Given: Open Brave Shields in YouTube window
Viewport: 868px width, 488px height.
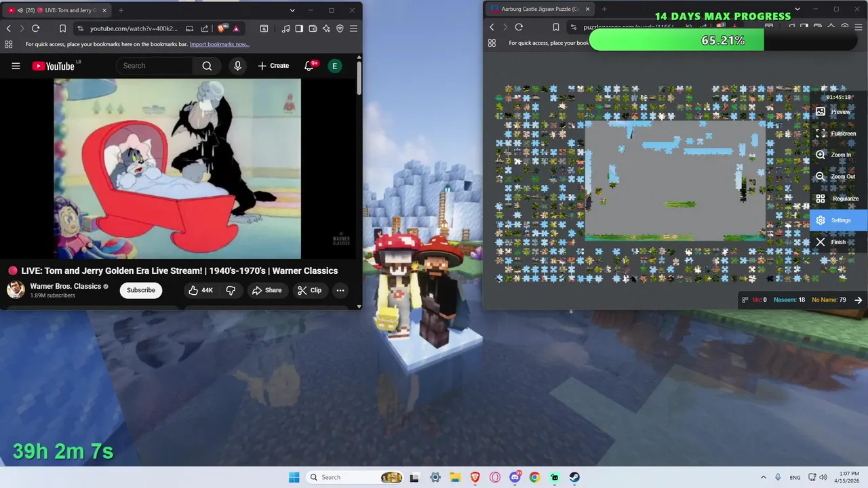Looking at the screenshot, I should pos(222,28).
